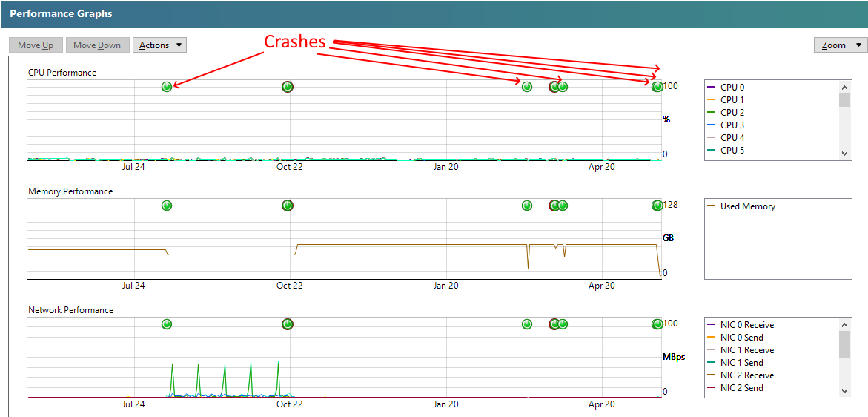Click the Jan 20 axis label under Network graph
Image resolution: width=868 pixels, height=417 pixels.
tap(445, 404)
